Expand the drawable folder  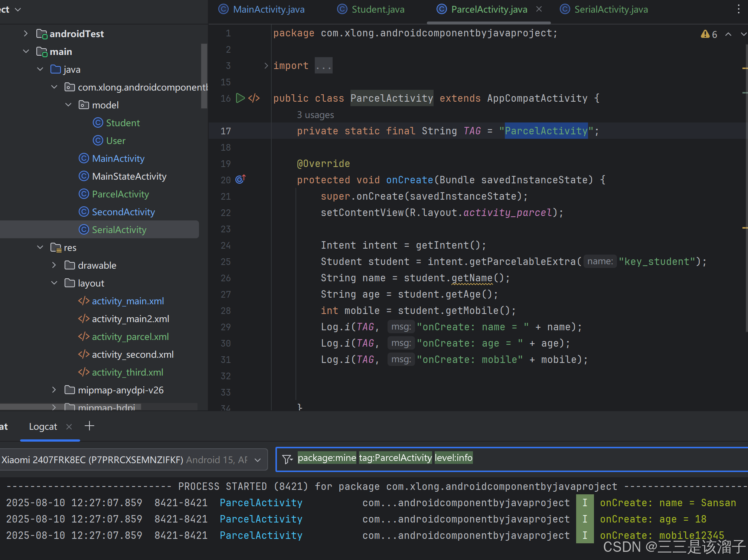(x=54, y=265)
